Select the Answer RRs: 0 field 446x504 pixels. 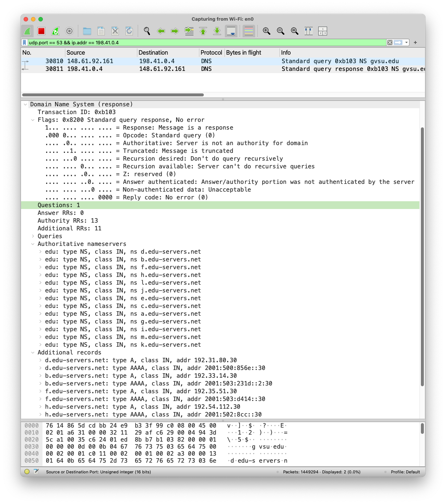coord(220,213)
